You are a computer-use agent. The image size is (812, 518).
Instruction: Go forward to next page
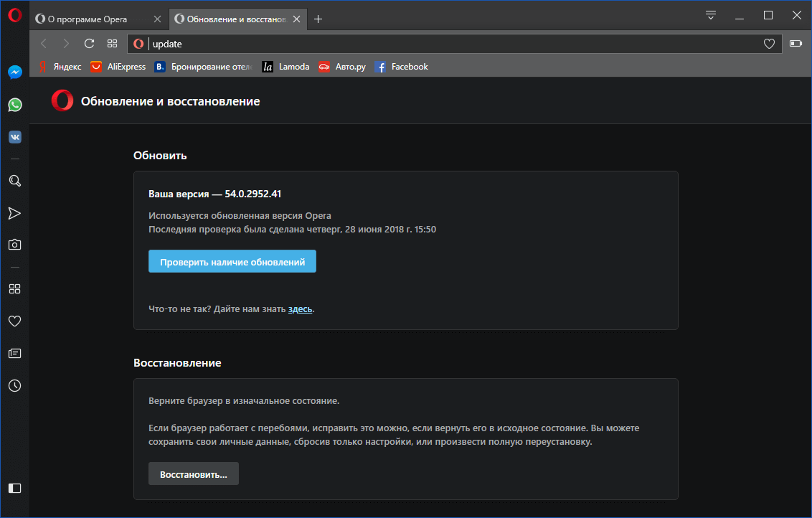coord(66,44)
